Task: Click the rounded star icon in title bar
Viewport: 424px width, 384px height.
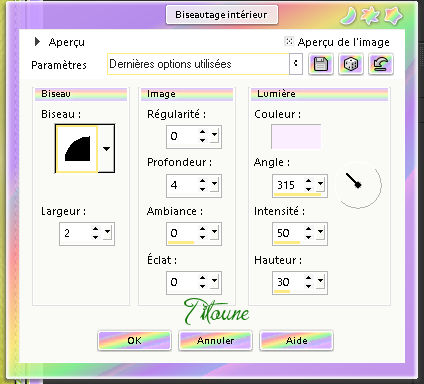Action: coord(393,16)
